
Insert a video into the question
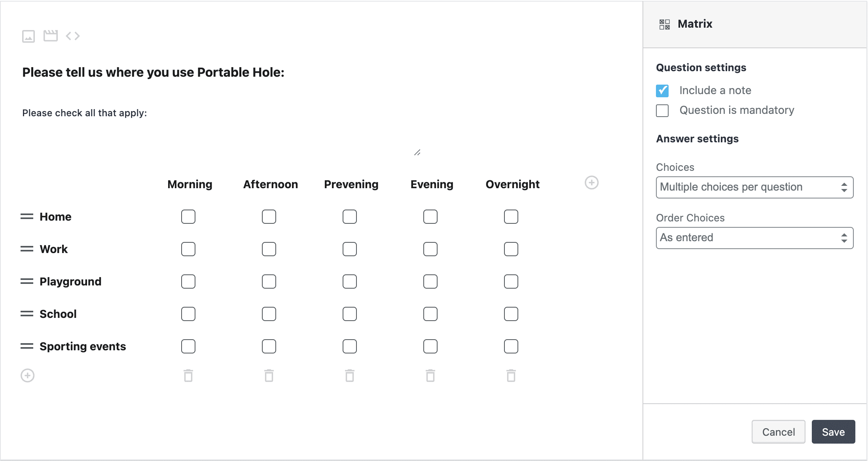pyautogui.click(x=51, y=35)
